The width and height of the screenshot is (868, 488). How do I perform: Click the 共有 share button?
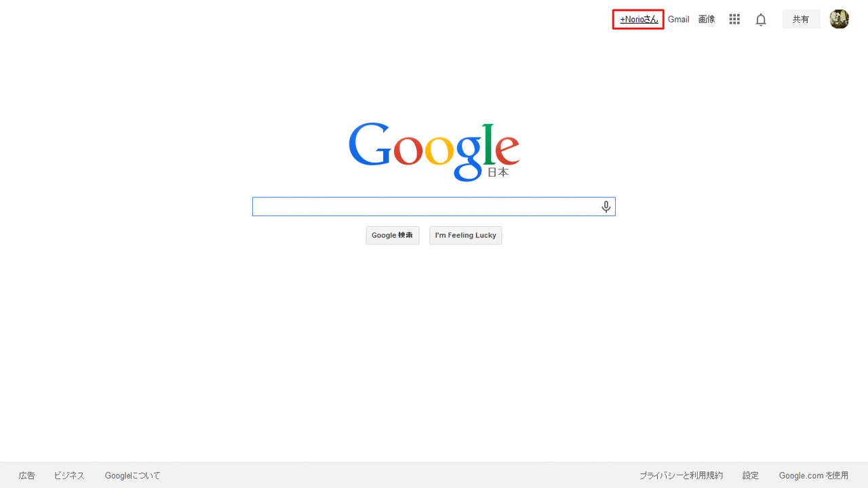tap(801, 19)
